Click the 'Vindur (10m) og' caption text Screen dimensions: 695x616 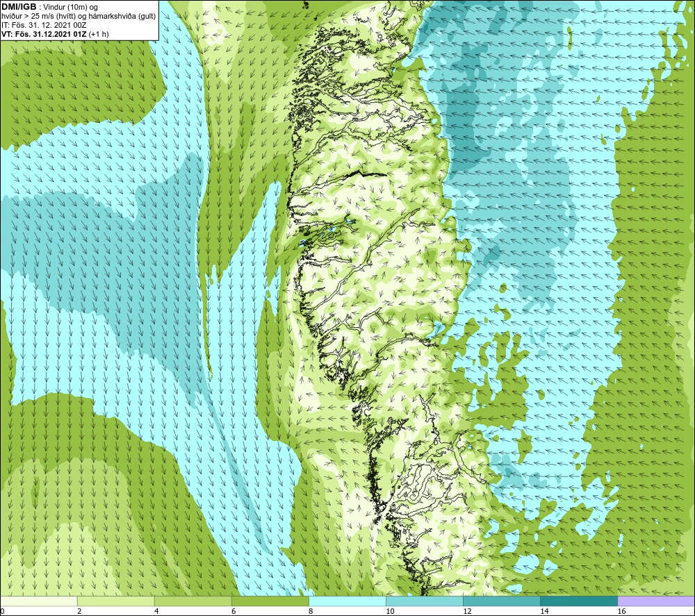pyautogui.click(x=72, y=8)
